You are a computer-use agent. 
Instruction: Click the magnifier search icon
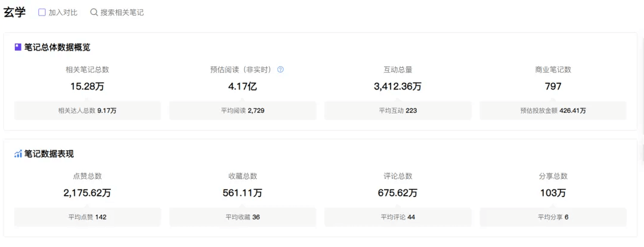coord(94,13)
